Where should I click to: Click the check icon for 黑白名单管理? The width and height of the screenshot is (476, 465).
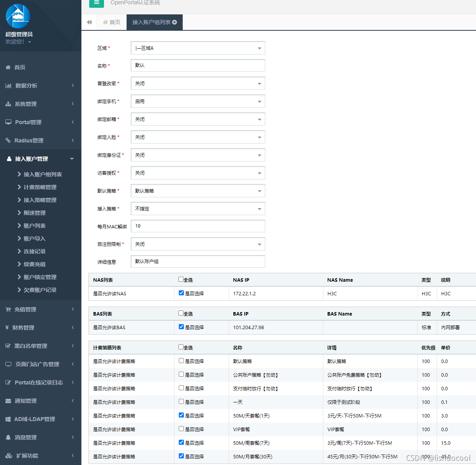[x=8, y=346]
